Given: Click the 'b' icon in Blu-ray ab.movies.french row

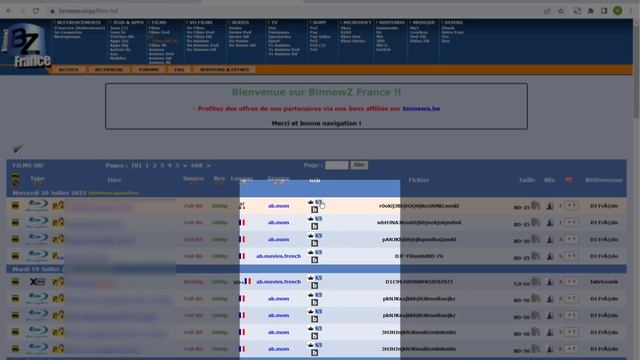Looking at the screenshot, I should click(x=314, y=260).
